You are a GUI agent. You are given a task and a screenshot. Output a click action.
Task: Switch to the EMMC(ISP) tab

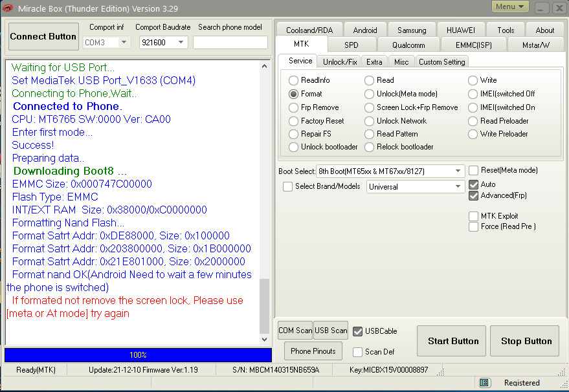point(474,45)
